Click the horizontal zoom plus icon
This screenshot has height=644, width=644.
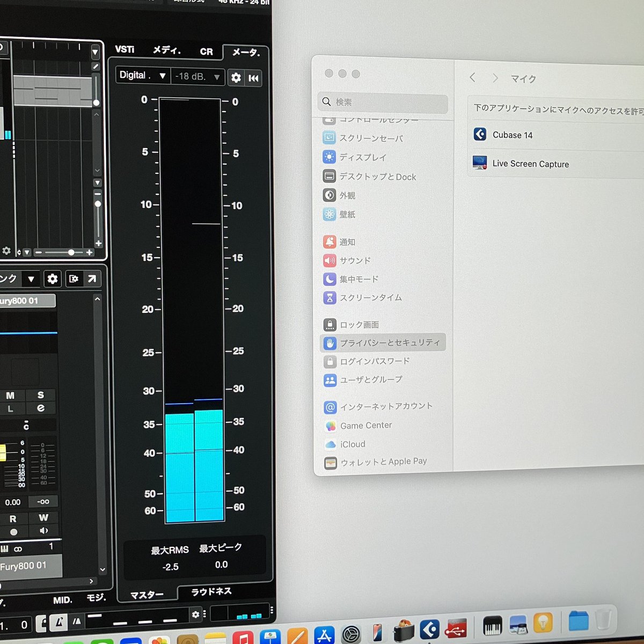point(89,252)
